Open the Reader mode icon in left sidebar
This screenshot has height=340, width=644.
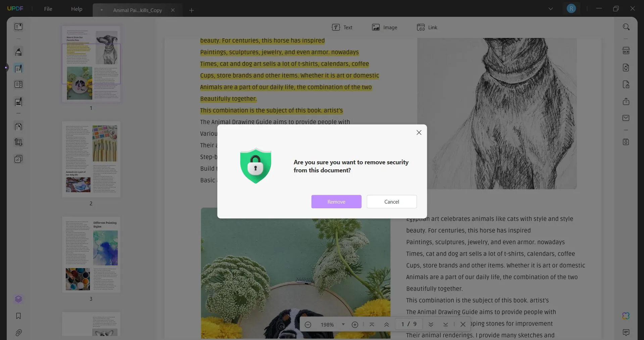tap(18, 27)
